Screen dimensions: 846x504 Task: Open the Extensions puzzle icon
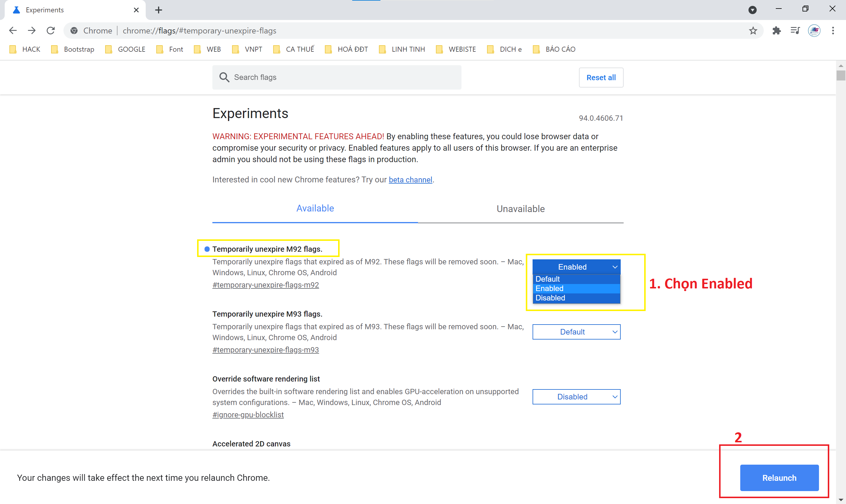click(x=776, y=31)
